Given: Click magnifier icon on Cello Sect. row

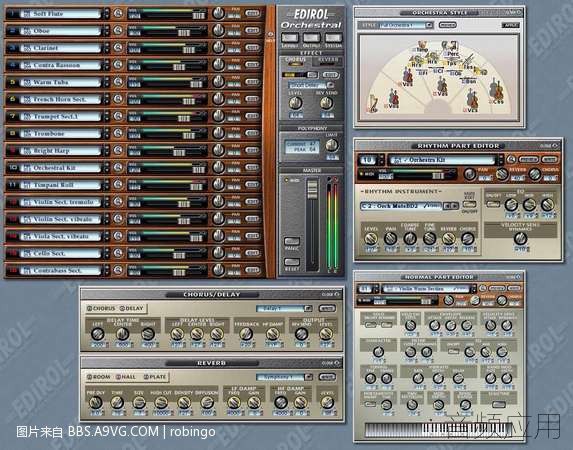Looking at the screenshot, I should click(118, 253).
